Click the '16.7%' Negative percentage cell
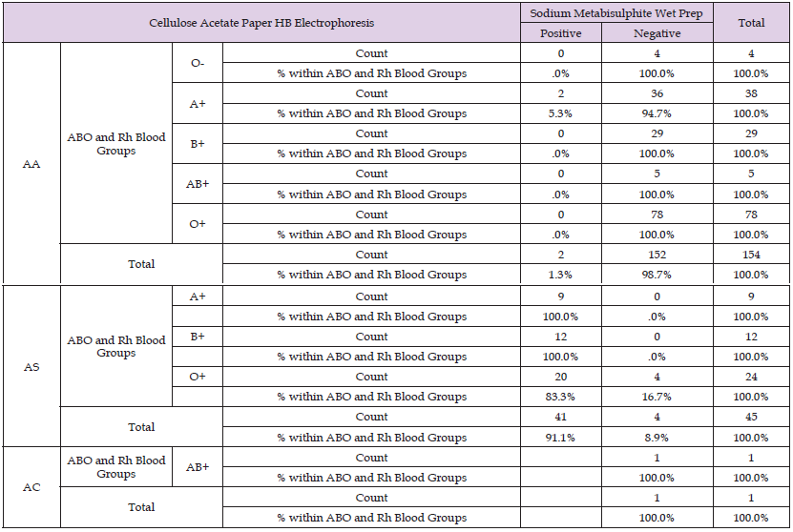Image resolution: width=793 pixels, height=532 pixels. point(657,397)
